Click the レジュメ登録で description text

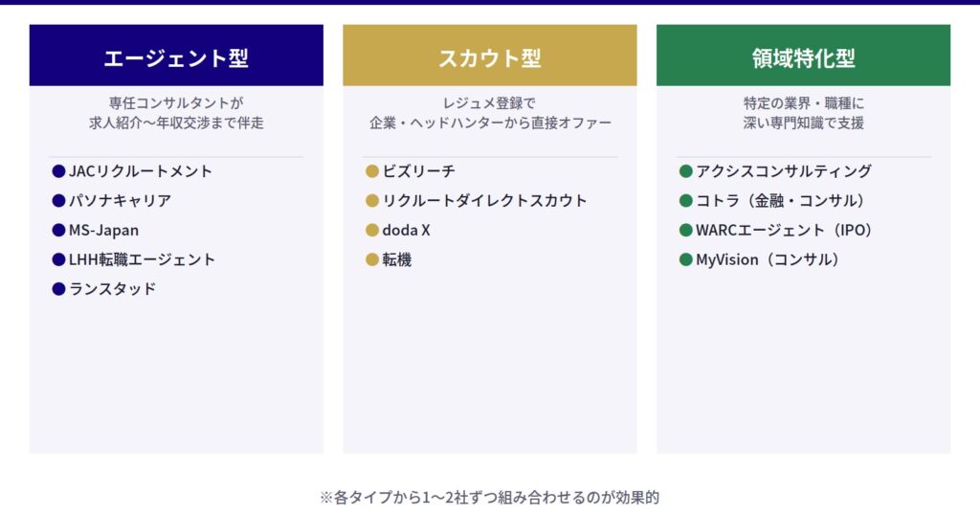click(489, 102)
